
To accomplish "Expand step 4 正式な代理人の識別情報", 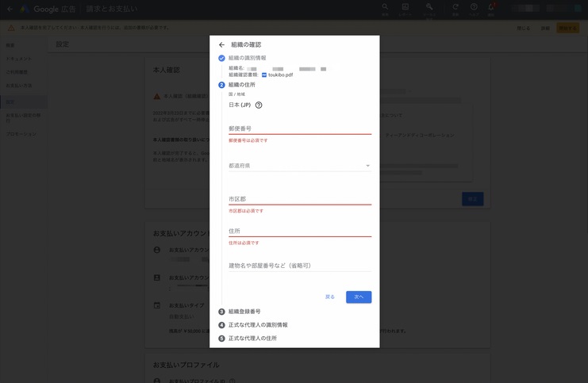I will (258, 325).
